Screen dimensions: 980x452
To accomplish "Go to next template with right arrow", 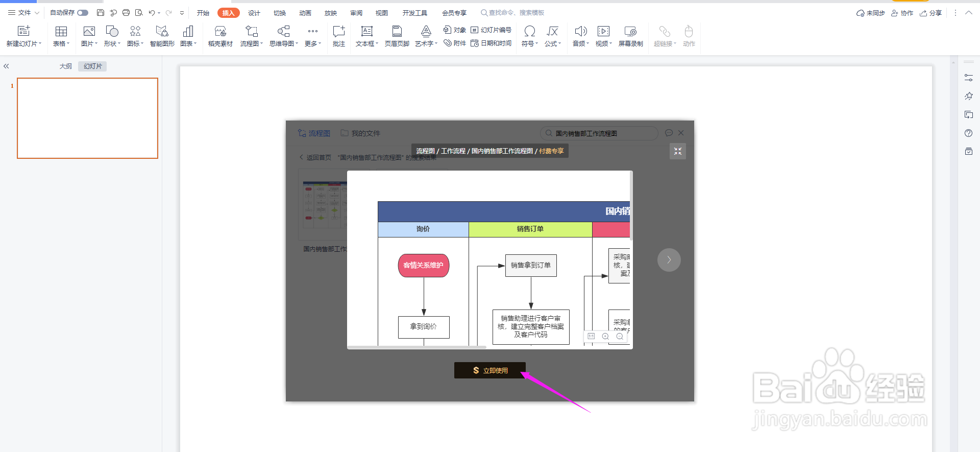I will coord(669,260).
